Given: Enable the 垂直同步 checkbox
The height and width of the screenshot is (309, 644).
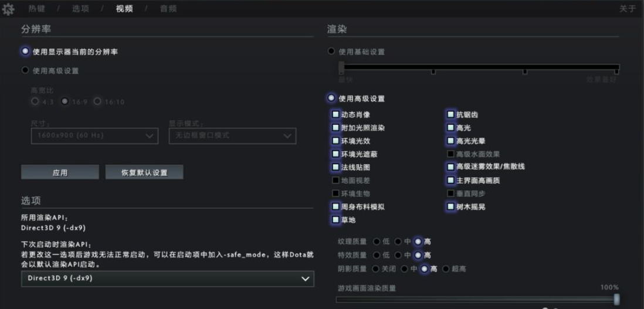Looking at the screenshot, I should [x=450, y=193].
